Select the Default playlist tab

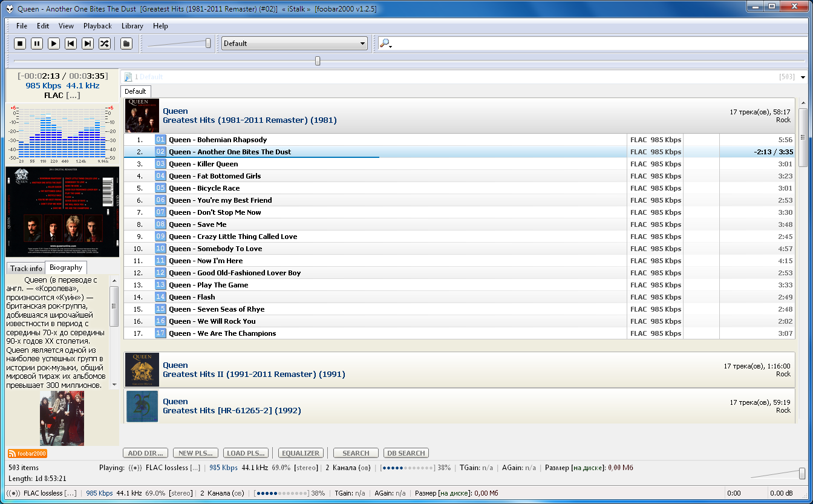[135, 91]
